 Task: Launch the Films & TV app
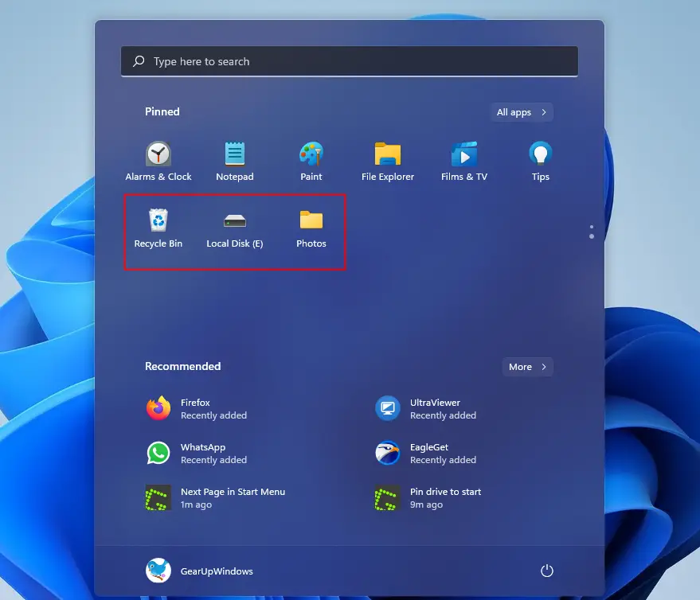tap(463, 161)
